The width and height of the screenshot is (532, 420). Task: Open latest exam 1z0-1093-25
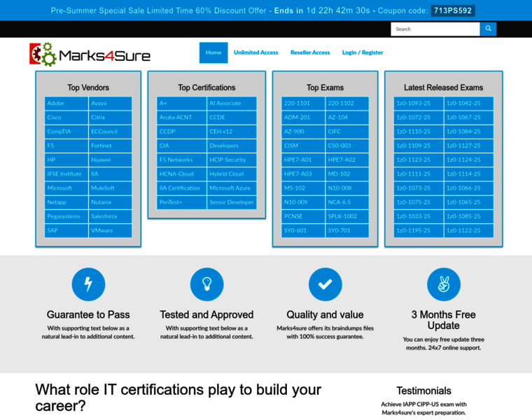419,103
